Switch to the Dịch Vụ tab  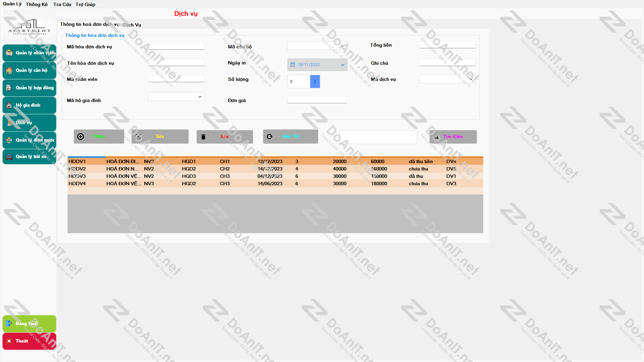click(x=132, y=25)
